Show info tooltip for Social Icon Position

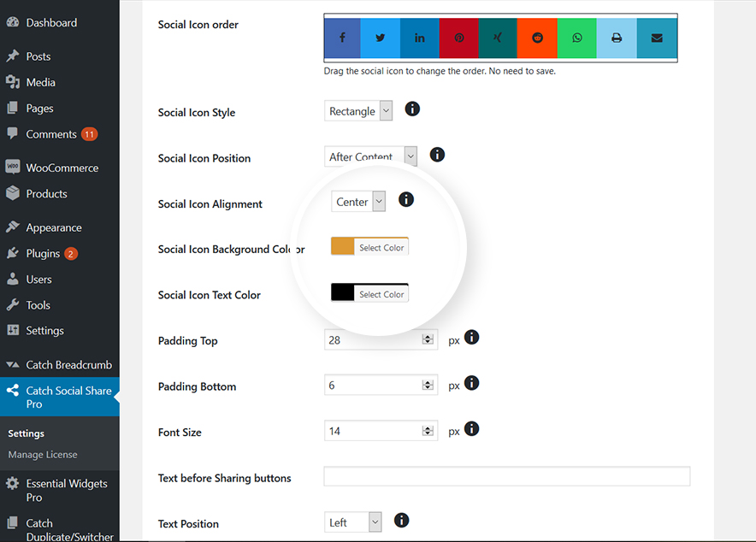(x=437, y=155)
